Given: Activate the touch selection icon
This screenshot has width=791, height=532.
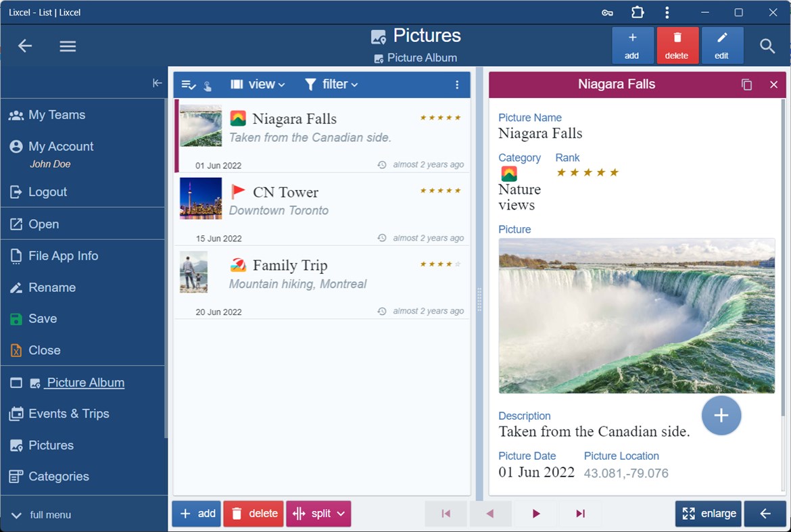Looking at the screenshot, I should pos(208,85).
